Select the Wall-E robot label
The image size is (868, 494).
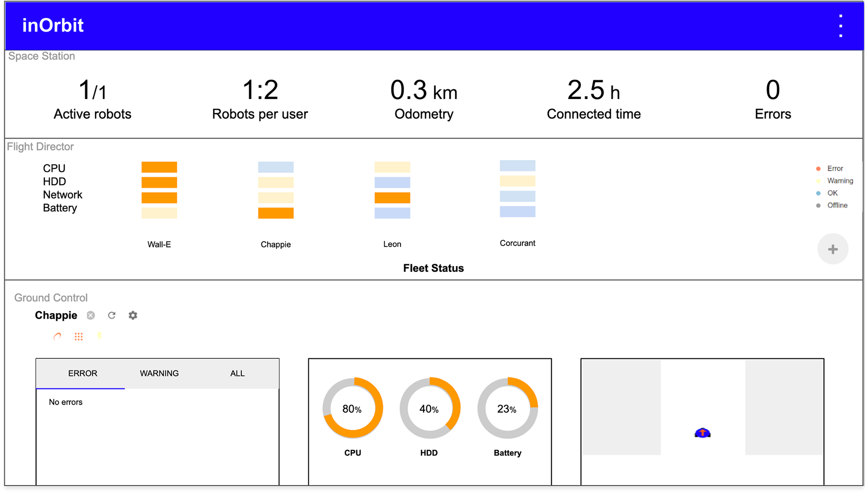click(x=159, y=244)
